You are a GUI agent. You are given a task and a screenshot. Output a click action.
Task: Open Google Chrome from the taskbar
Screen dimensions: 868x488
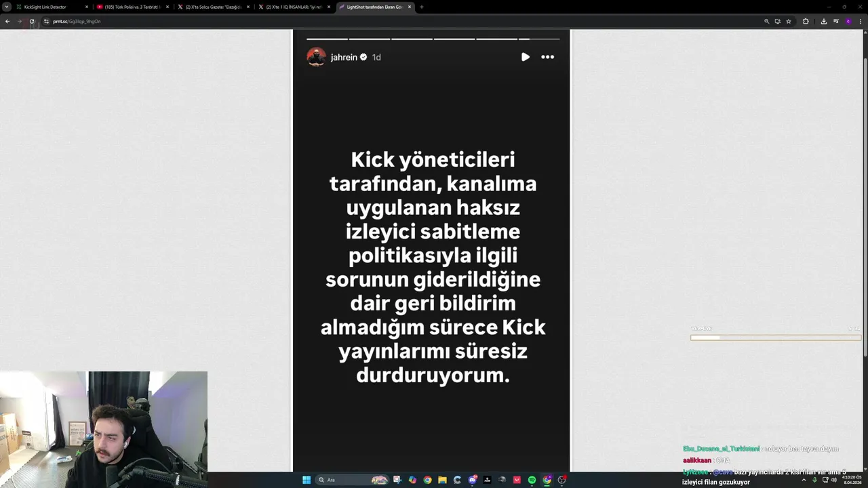(427, 480)
